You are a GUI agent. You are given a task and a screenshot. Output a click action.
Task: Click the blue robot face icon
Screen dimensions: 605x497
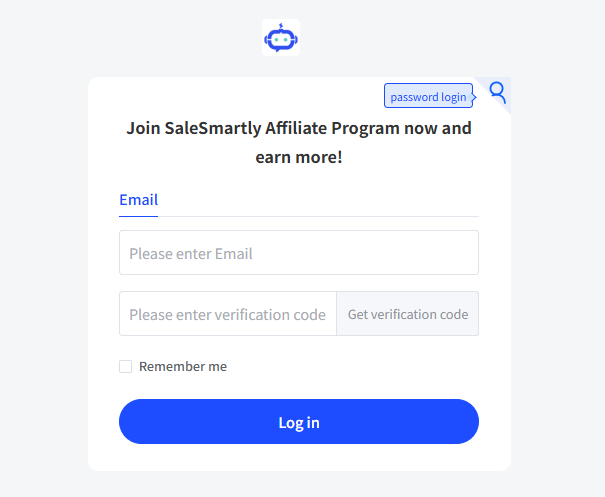point(281,38)
